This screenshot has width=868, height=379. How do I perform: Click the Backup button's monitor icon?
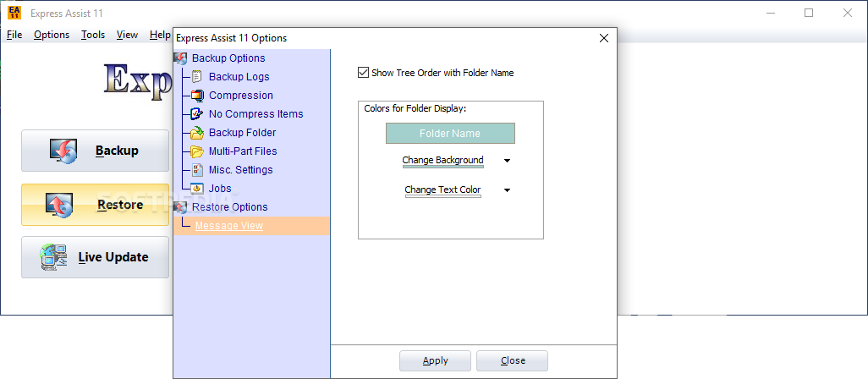[x=63, y=151]
